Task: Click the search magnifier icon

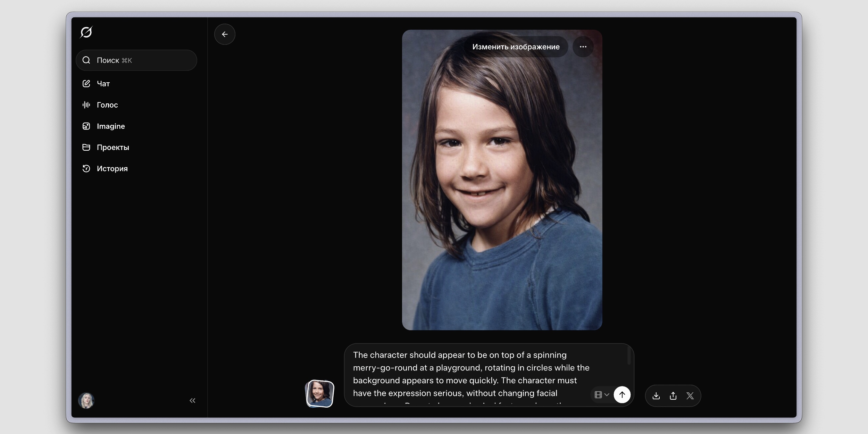Action: tap(86, 60)
